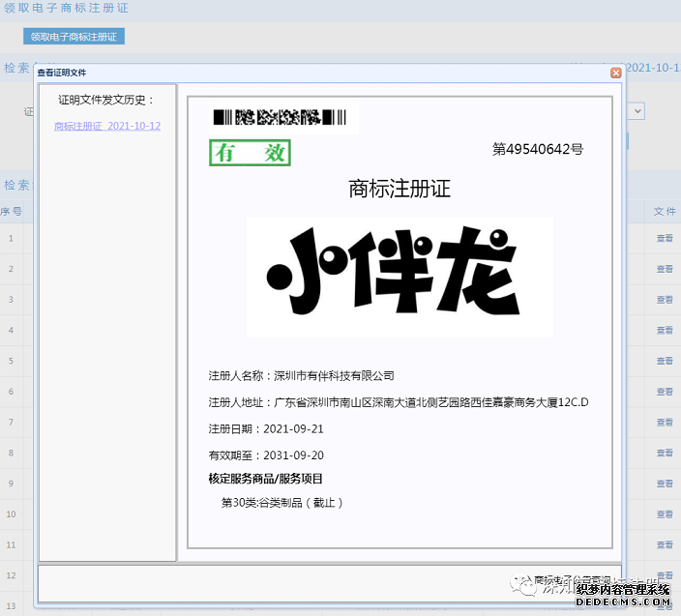Click 查看 link in row 10
The height and width of the screenshot is (616, 681).
665,514
